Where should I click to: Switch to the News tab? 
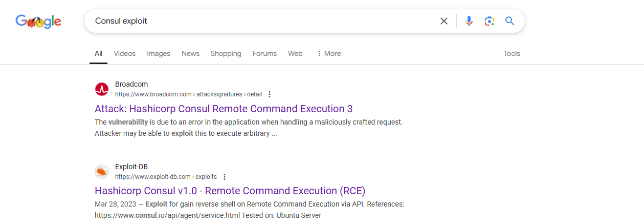(x=190, y=53)
